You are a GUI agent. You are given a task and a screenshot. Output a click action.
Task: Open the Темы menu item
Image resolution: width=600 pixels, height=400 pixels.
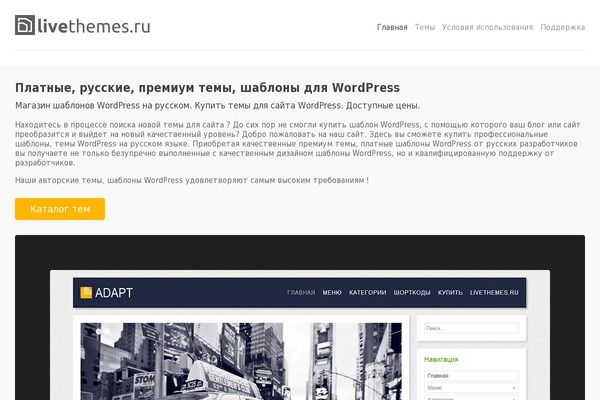425,27
